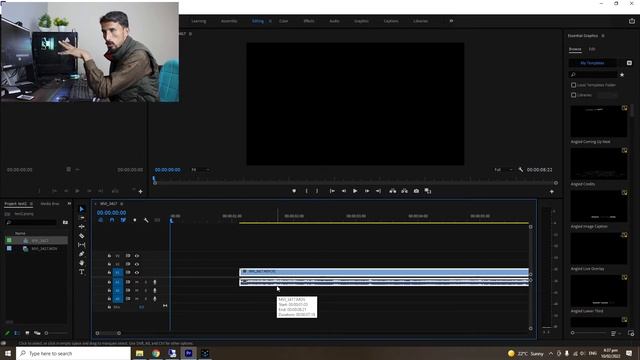Viewport: 640px width, 360px height.
Task: Export frame with camera icon
Action: click(x=416, y=191)
